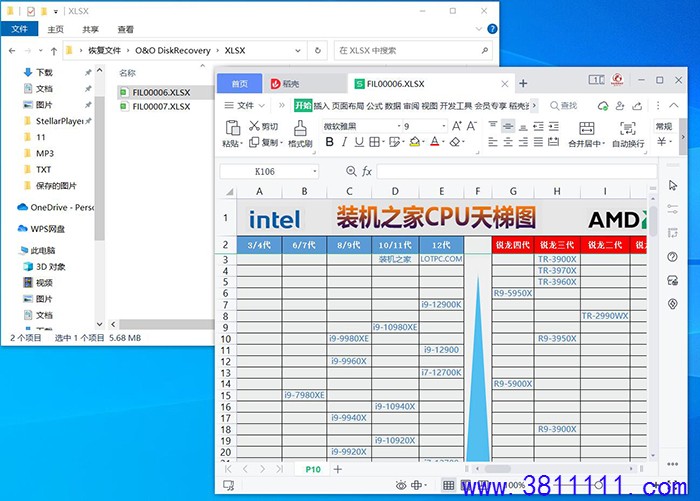
Task: Click the Paste icon in WPS ribbon
Action: point(232,129)
